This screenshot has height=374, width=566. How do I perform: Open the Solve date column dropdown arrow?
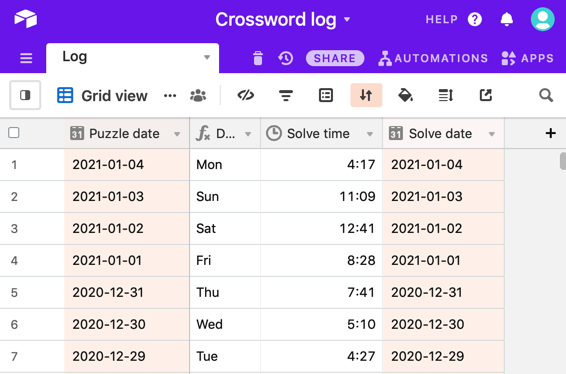(491, 134)
